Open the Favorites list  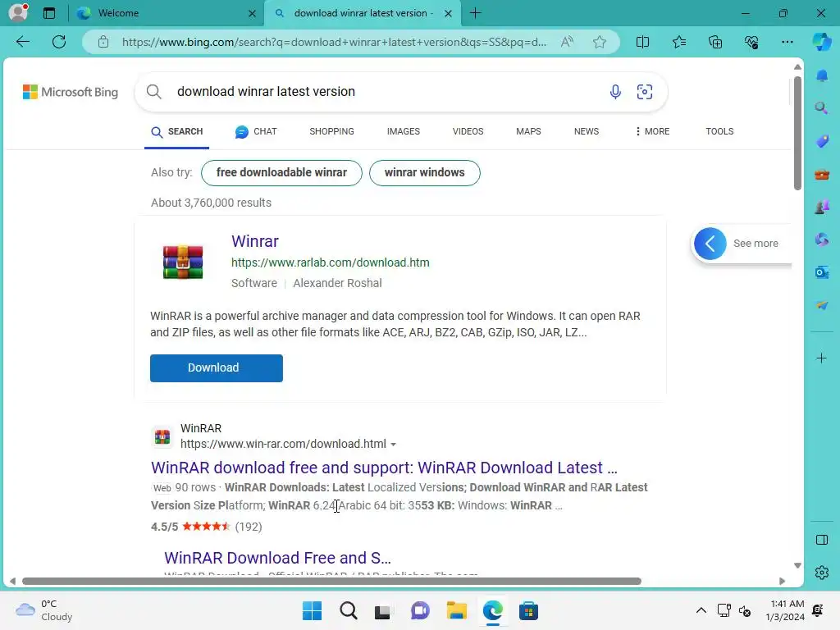[678, 42]
